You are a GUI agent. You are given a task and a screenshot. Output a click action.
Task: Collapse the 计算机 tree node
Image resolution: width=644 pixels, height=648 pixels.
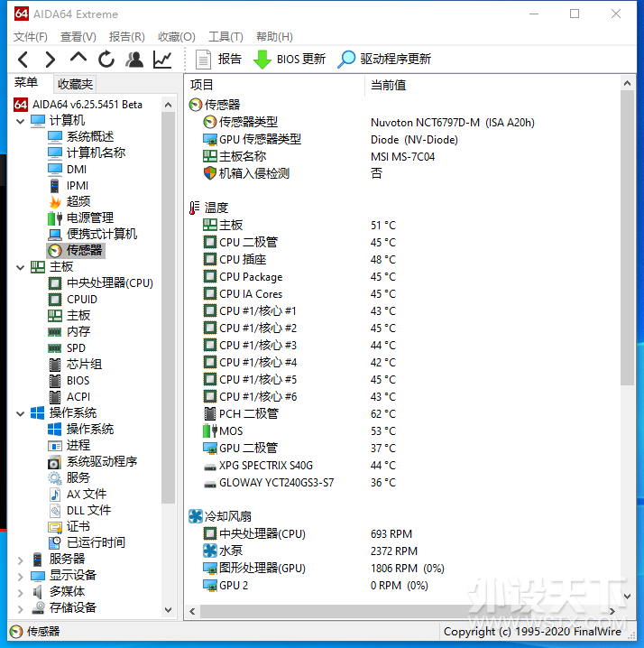click(x=20, y=121)
